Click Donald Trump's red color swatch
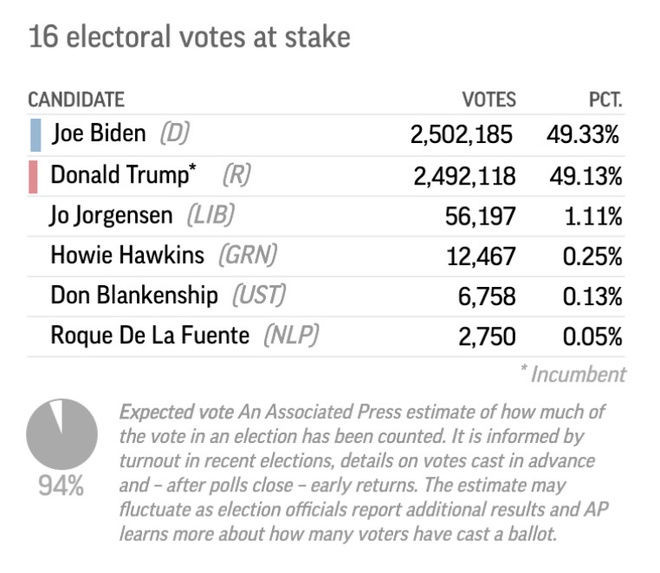The width and height of the screenshot is (660, 573). (x=33, y=176)
